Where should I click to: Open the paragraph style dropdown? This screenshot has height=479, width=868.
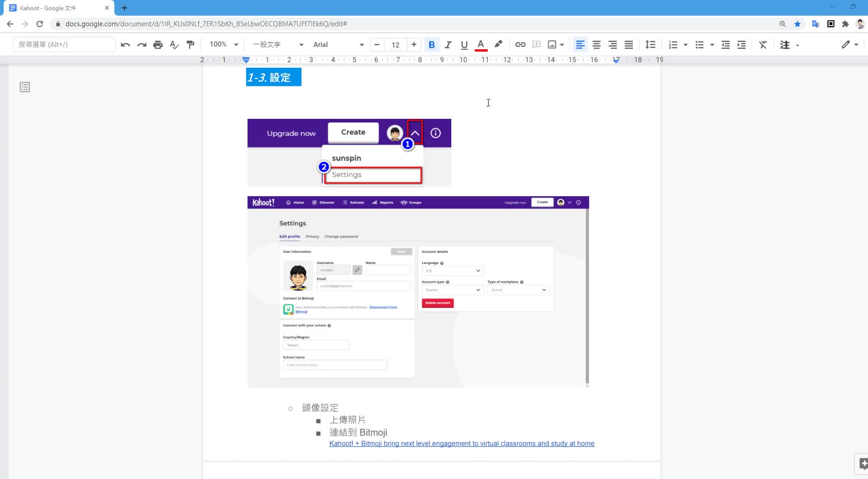click(x=278, y=44)
